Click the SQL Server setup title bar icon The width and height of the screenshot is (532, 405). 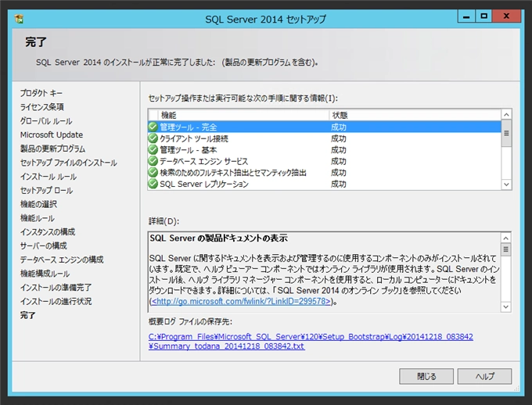(x=19, y=19)
